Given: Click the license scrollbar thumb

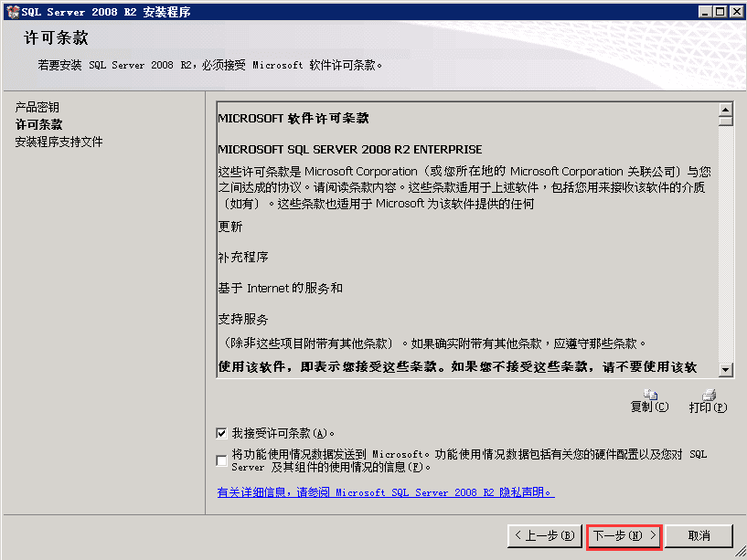Looking at the screenshot, I should pos(725,121).
